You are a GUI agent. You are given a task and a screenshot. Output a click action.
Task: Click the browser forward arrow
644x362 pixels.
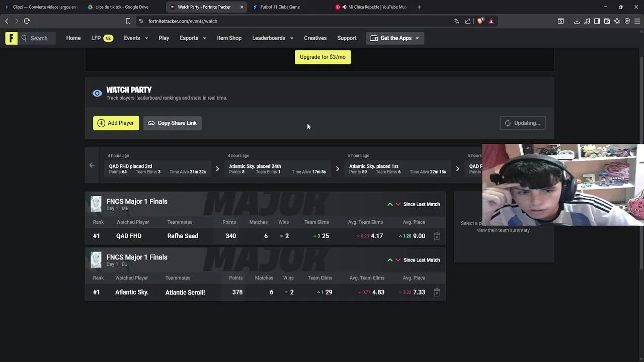16,21
